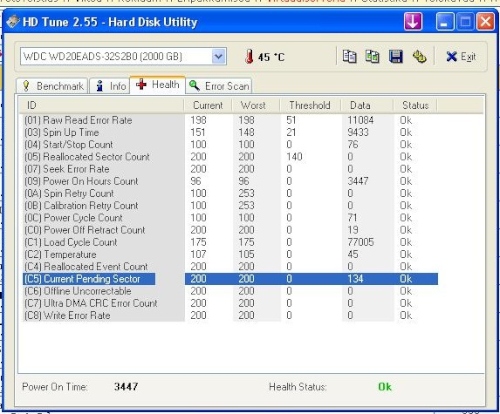Select the (0C) Power Cycle Count row
Image resolution: width=500 pixels, height=414 pixels.
click(230, 218)
